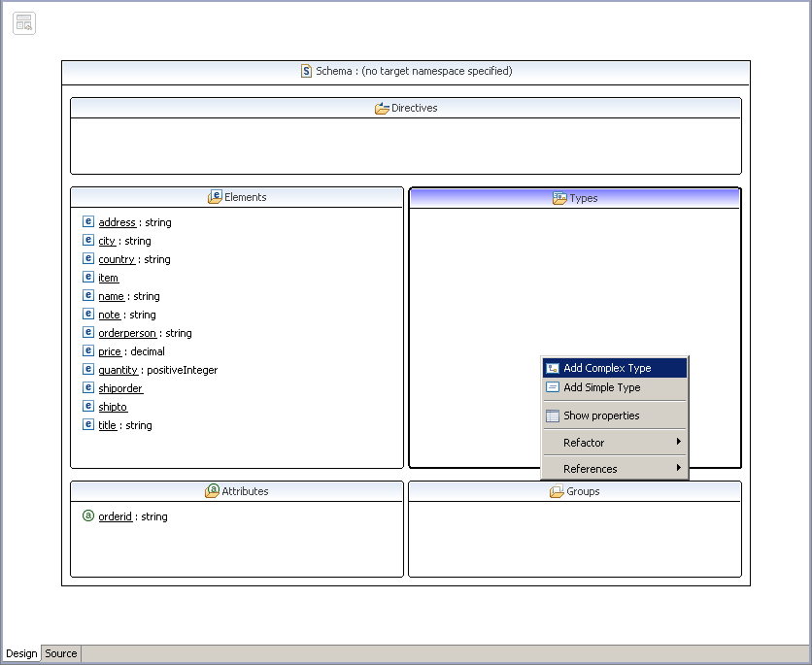Image resolution: width=812 pixels, height=665 pixels.
Task: Click the element icon beside quantity
Action: tap(88, 369)
